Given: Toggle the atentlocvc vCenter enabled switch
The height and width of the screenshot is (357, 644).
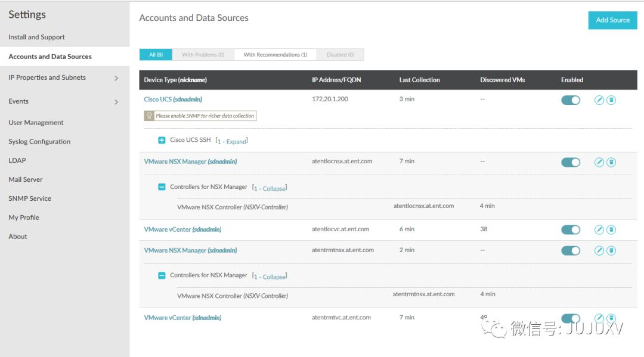Looking at the screenshot, I should click(571, 230).
